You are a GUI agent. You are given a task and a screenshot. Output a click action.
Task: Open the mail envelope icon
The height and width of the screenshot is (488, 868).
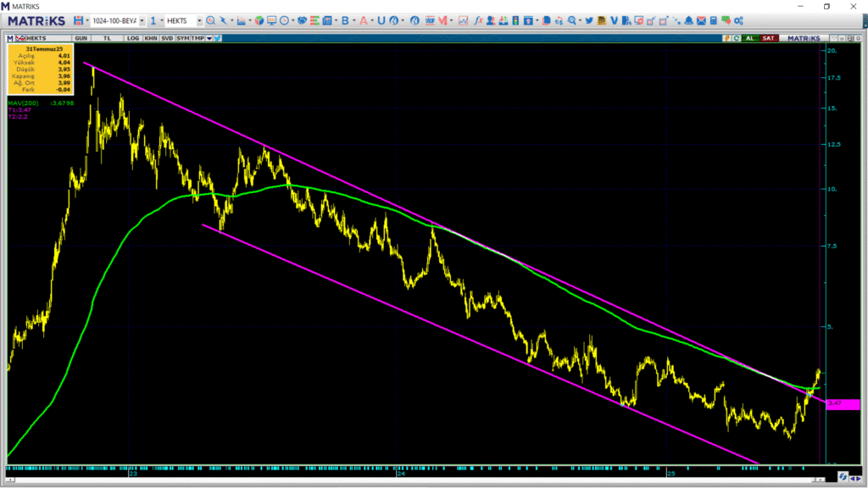701,20
